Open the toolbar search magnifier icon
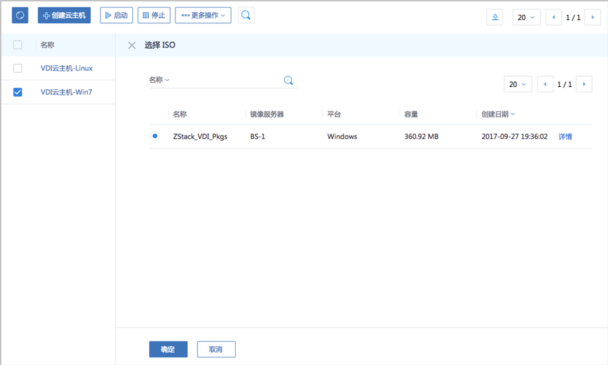Image resolution: width=608 pixels, height=365 pixels. pos(246,16)
